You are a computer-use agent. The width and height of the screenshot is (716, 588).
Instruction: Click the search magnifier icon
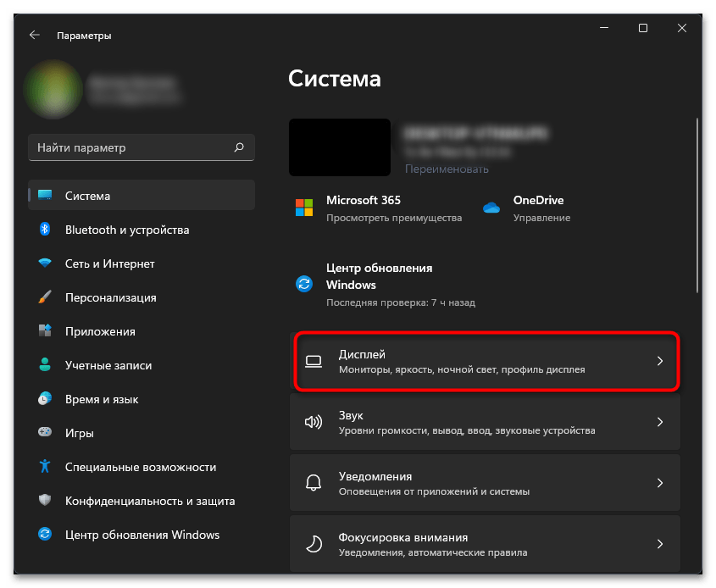tap(239, 147)
